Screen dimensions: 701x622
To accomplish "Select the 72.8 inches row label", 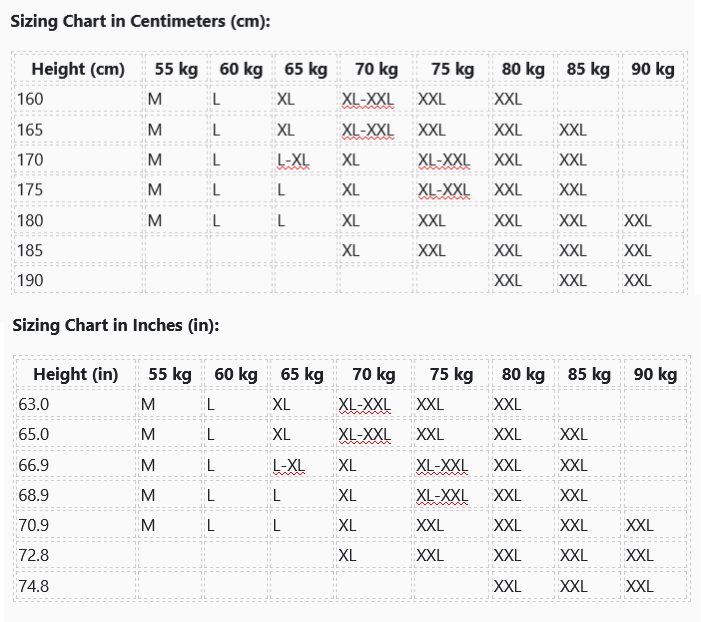I will pyautogui.click(x=34, y=555).
